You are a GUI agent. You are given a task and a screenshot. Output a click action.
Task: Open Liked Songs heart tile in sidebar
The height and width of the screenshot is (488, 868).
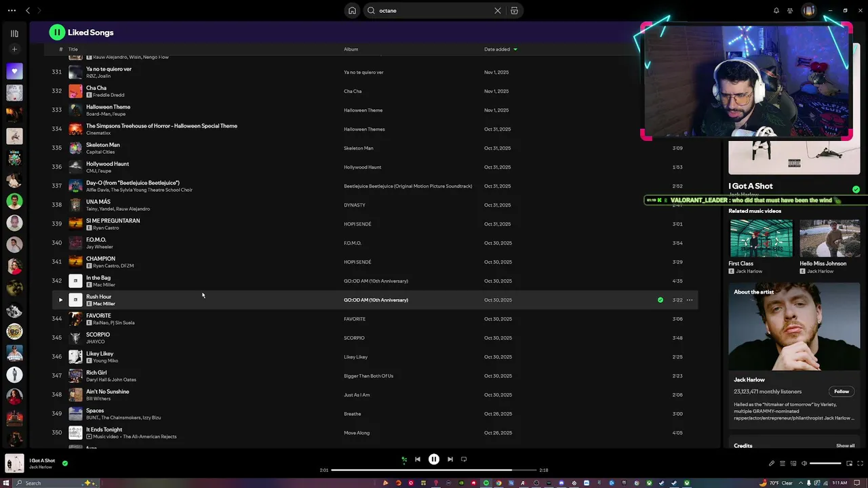pyautogui.click(x=14, y=71)
